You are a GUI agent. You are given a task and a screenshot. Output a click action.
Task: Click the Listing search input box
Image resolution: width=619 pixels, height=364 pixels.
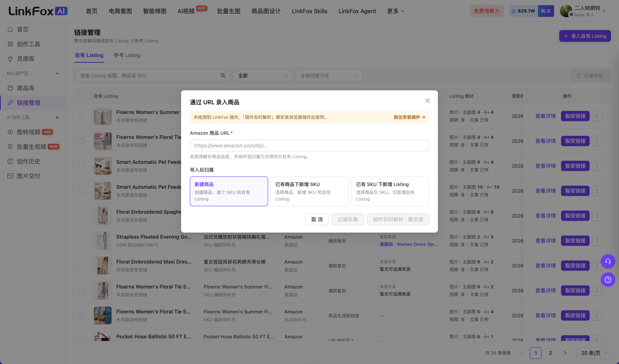153,75
